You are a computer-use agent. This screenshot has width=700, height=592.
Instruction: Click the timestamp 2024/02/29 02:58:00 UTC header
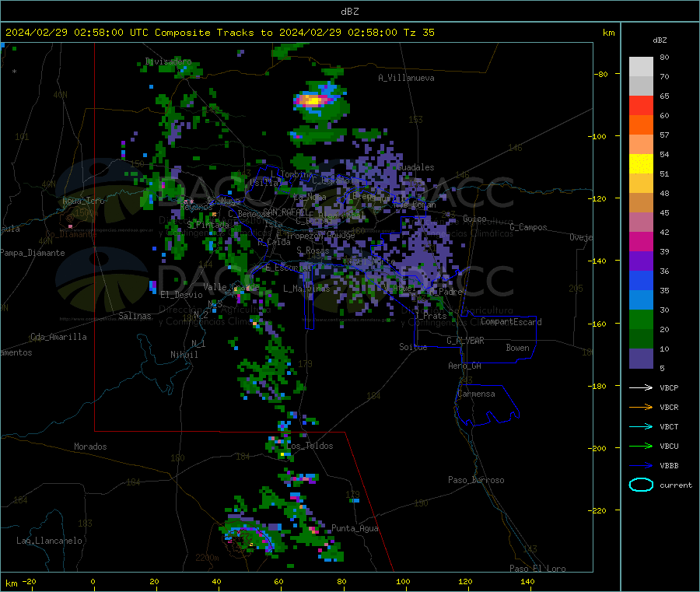(x=77, y=33)
